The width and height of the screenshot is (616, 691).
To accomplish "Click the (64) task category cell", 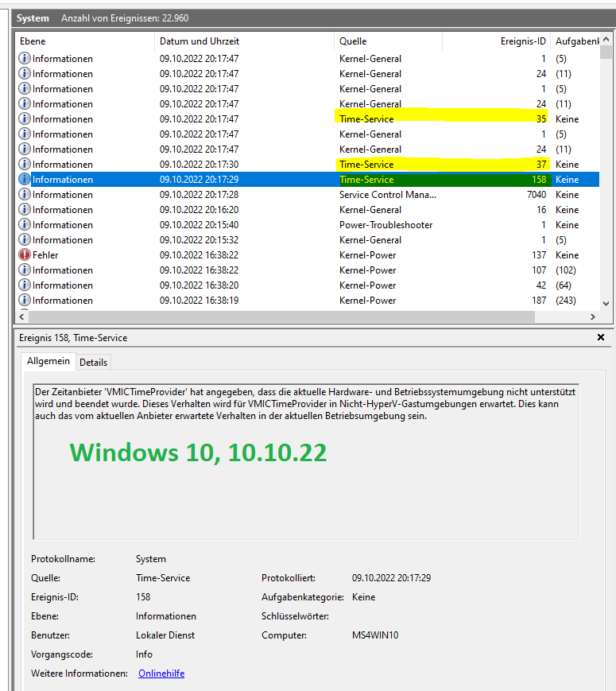I will [x=564, y=285].
